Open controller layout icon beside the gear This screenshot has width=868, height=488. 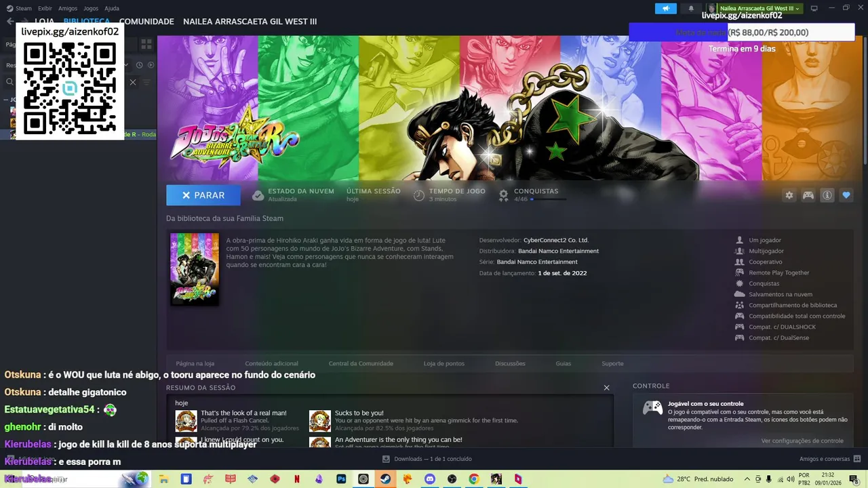tap(808, 195)
